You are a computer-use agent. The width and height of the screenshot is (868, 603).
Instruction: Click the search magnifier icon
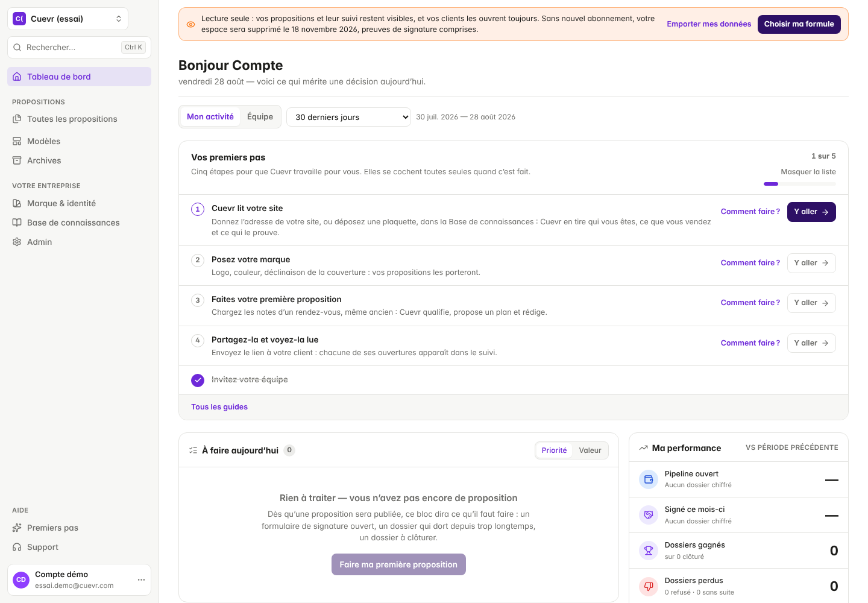point(17,47)
